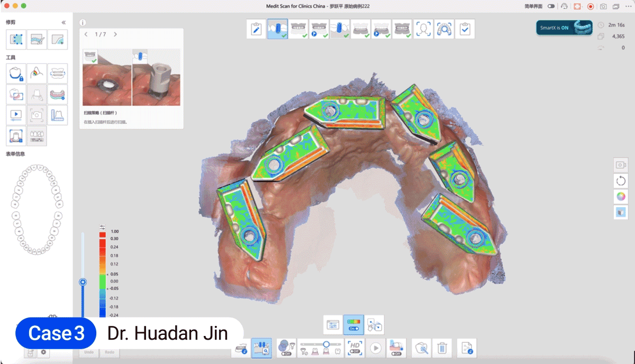635x364 pixels.
Task: Go to previous guide page
Action: (x=87, y=34)
